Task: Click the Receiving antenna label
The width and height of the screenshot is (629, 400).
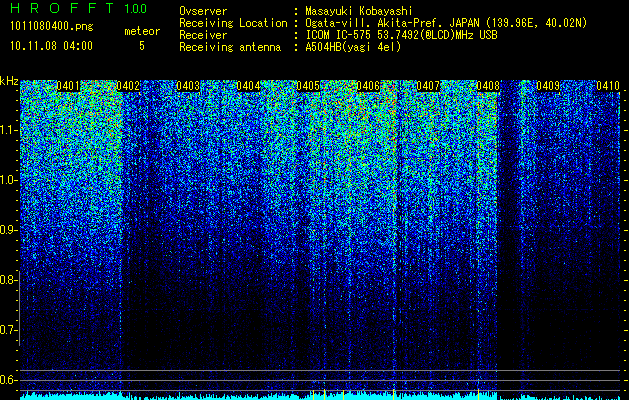Action: click(x=230, y=47)
